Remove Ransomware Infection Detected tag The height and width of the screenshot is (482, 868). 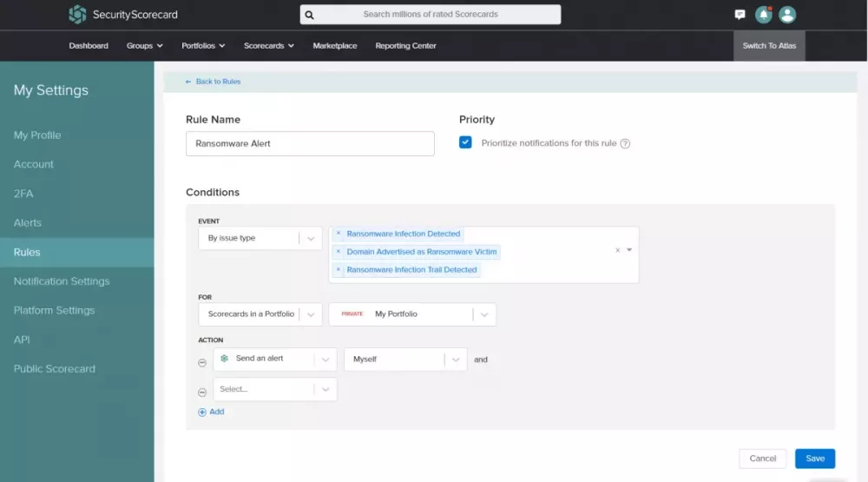[x=339, y=234]
